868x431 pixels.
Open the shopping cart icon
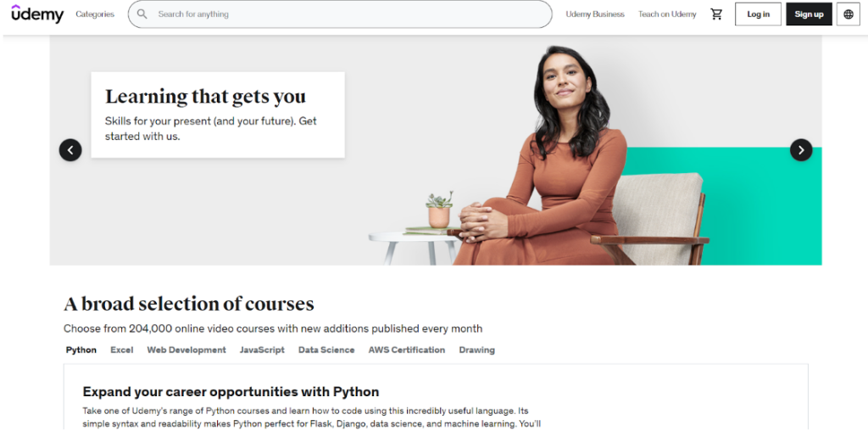tap(716, 14)
